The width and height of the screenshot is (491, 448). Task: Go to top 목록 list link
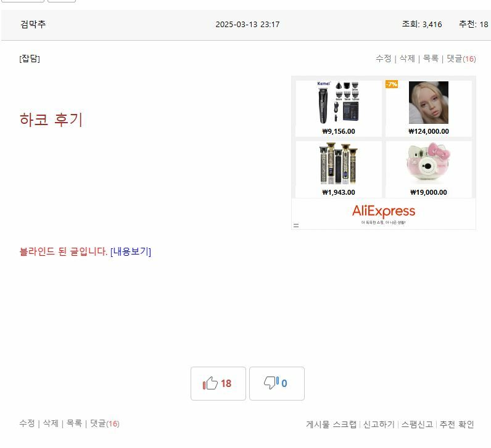click(x=431, y=59)
